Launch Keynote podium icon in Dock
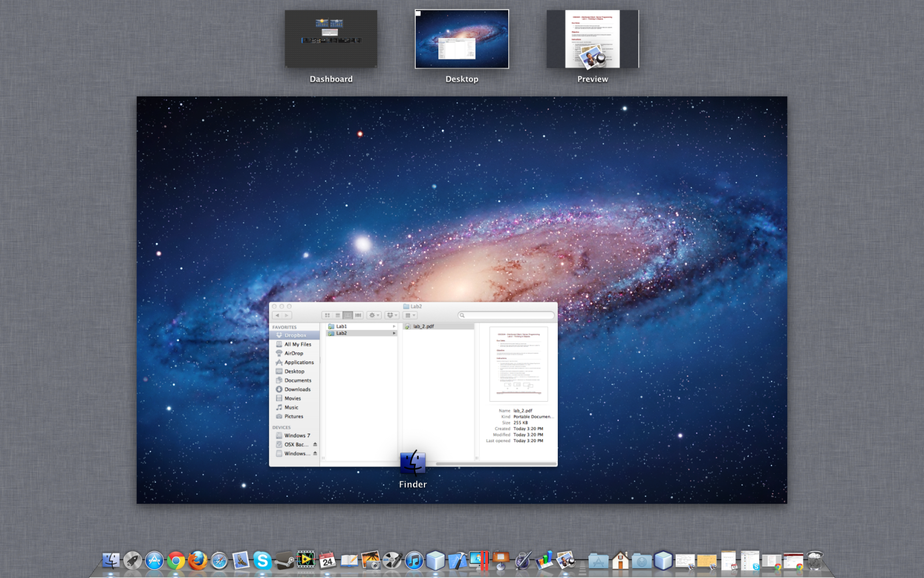Image resolution: width=924 pixels, height=578 pixels. pos(501,560)
